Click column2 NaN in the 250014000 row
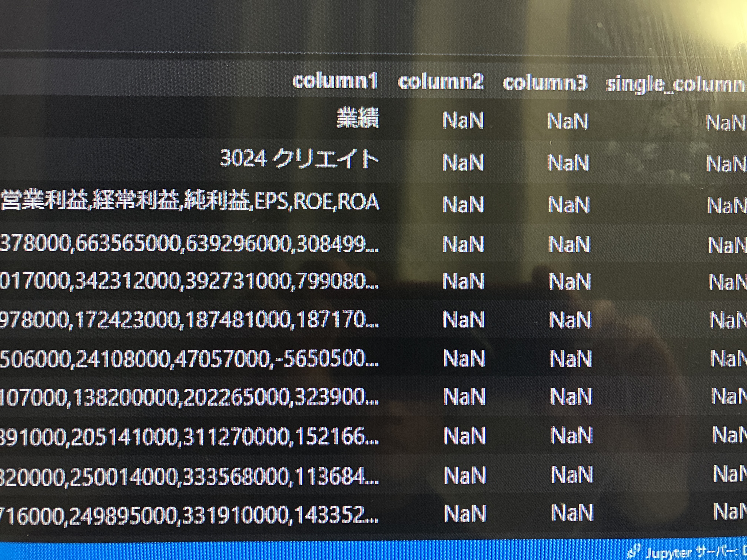Viewport: 747px width, 560px height. 465,475
